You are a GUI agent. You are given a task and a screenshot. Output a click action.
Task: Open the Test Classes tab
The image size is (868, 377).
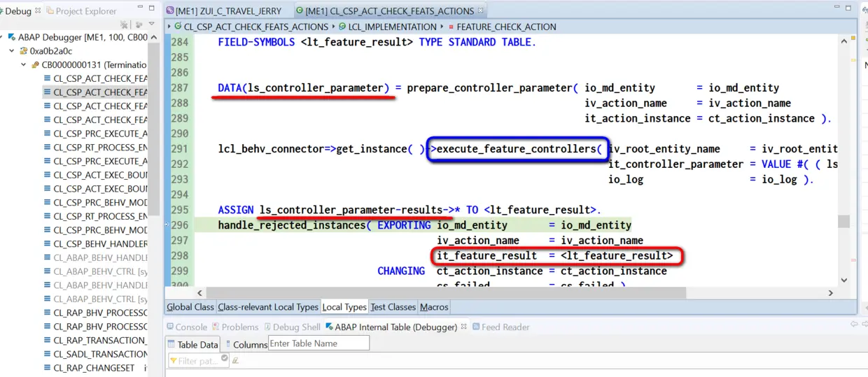click(x=393, y=307)
